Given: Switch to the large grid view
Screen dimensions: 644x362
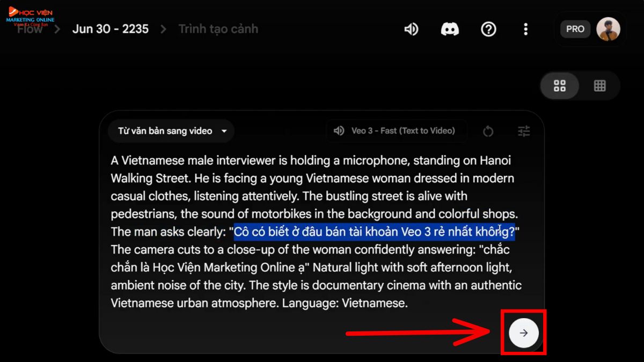Looking at the screenshot, I should (x=560, y=86).
